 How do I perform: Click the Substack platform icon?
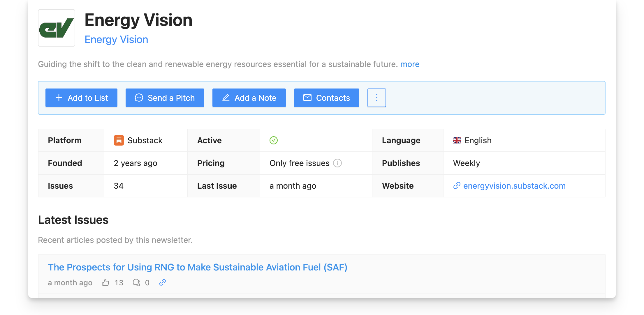[x=119, y=140]
